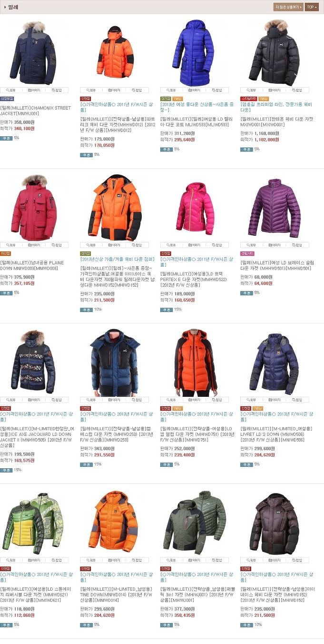Click the green-yellow Snowy Reversible down jacket thumbnail
This screenshot has height=644, width=324.
click(34, 523)
